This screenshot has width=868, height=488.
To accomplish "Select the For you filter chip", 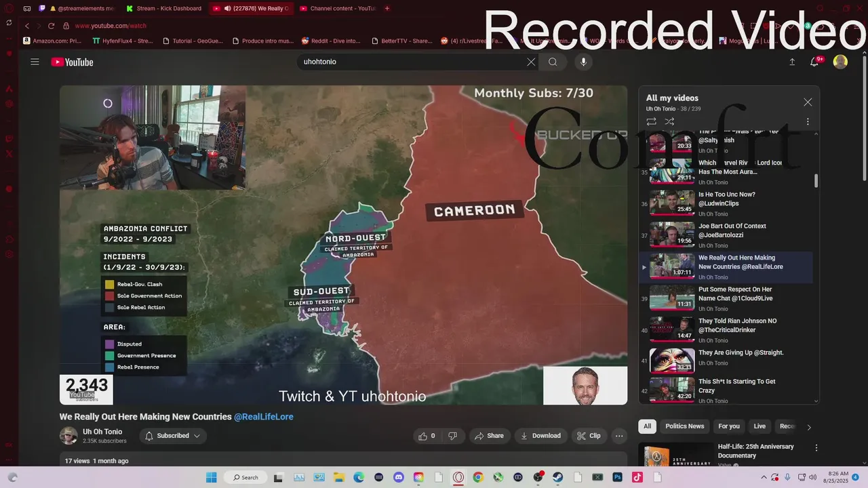I will pos(729,426).
